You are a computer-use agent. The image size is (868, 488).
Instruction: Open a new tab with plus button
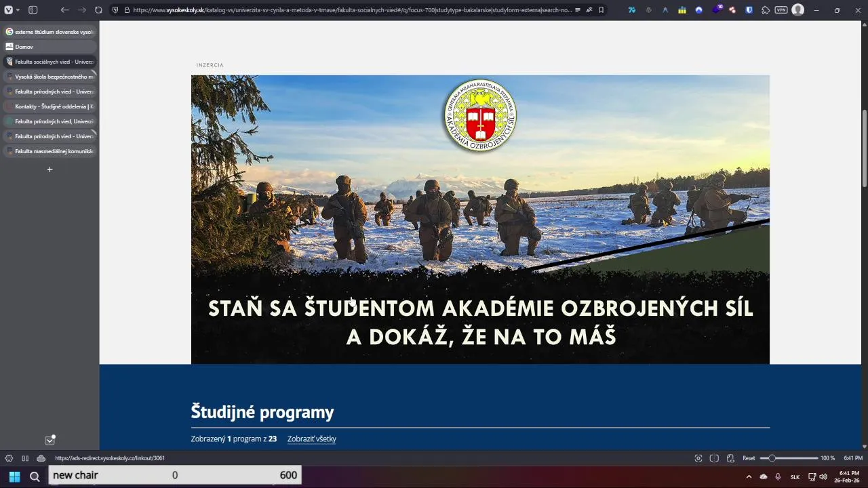(50, 169)
